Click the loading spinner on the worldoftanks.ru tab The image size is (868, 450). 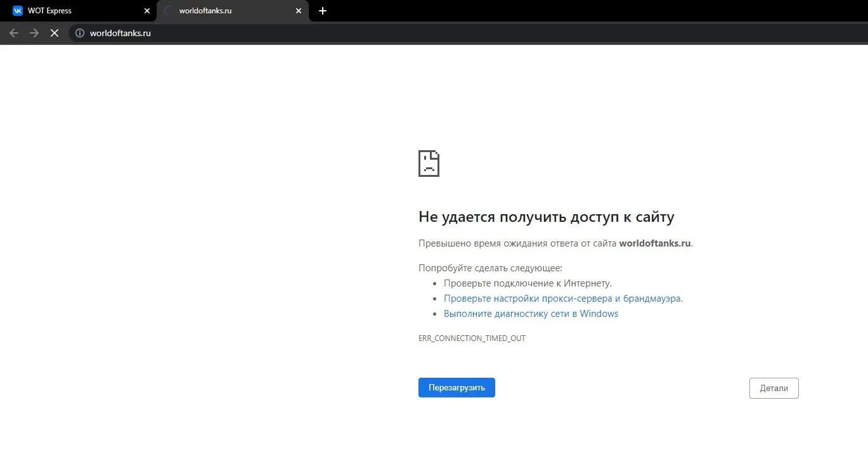(169, 11)
